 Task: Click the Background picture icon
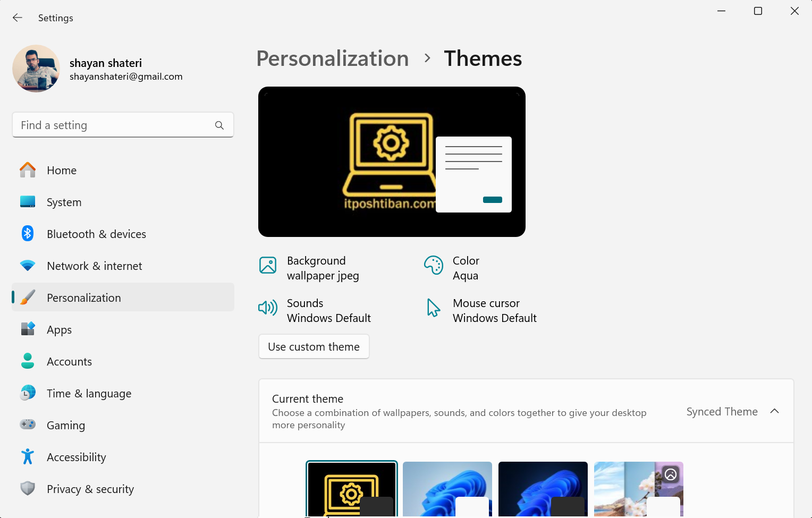[268, 265]
